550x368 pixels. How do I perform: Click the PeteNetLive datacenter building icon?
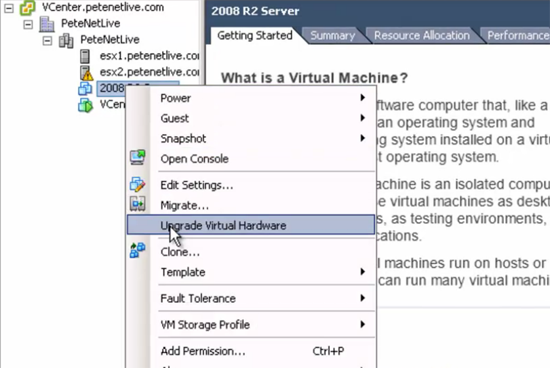(47, 24)
